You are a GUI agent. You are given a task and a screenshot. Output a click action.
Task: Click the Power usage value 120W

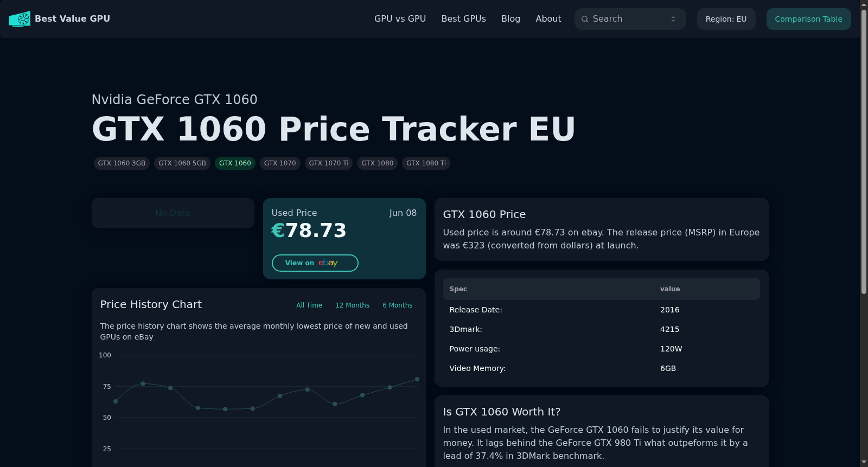(671, 349)
